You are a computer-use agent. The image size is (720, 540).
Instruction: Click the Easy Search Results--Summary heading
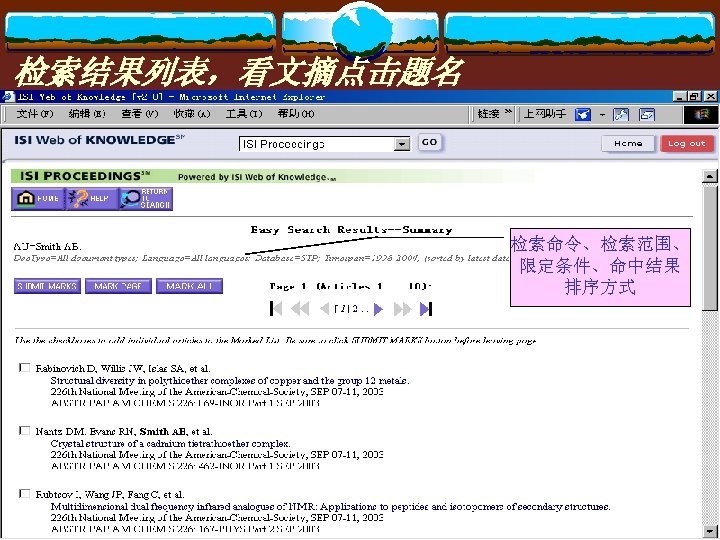coord(351,230)
